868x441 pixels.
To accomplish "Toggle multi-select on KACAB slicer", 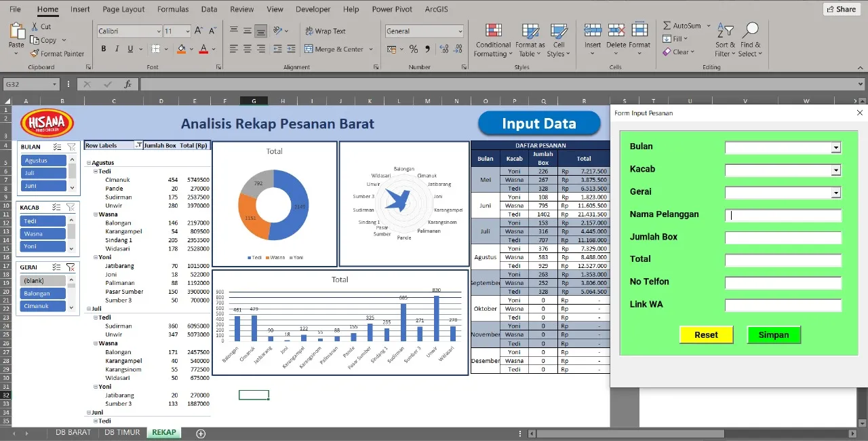I will (x=58, y=208).
